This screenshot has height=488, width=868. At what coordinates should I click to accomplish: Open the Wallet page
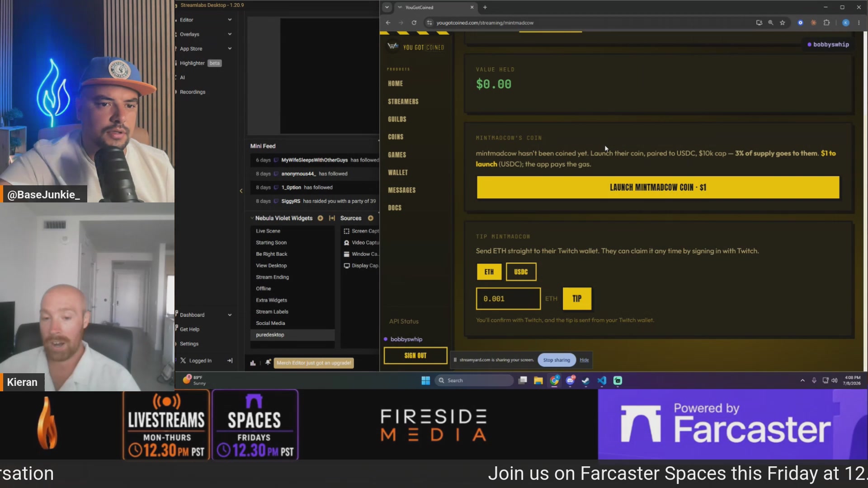point(398,173)
